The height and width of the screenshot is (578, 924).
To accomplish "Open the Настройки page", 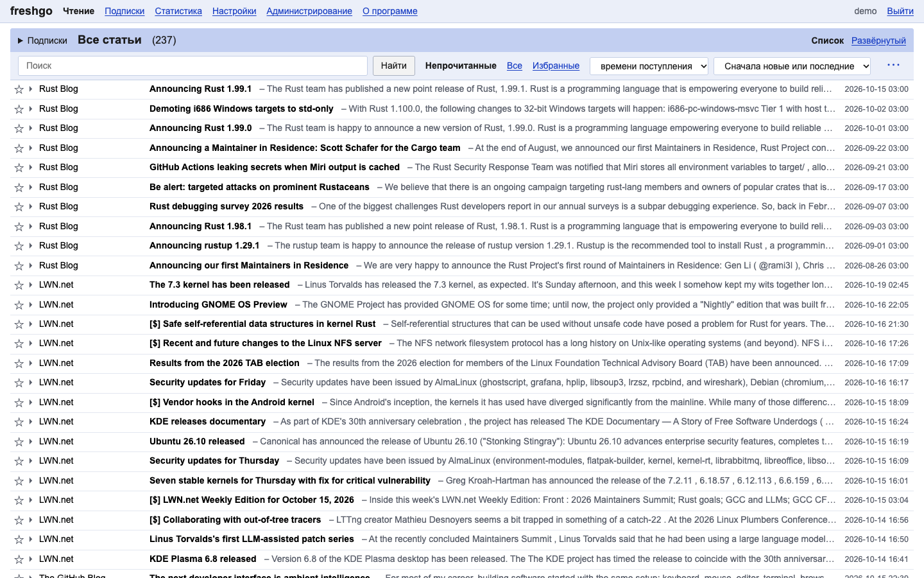I will coord(234,11).
